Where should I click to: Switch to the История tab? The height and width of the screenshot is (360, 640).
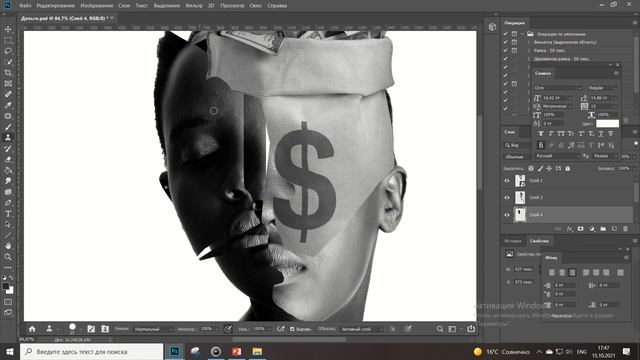point(513,241)
